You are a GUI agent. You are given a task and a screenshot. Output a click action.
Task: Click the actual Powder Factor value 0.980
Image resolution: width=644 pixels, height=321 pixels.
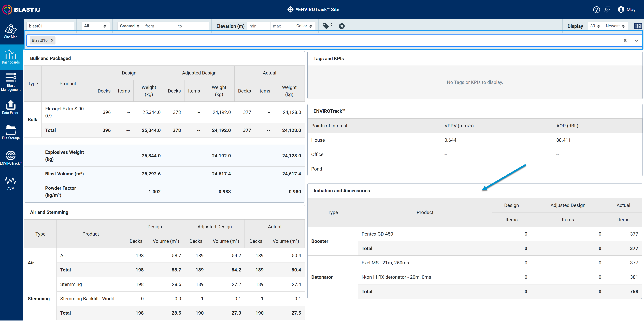point(295,192)
